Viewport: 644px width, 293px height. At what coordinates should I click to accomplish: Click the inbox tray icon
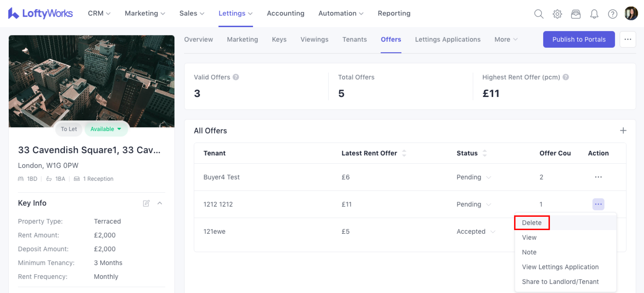click(576, 14)
